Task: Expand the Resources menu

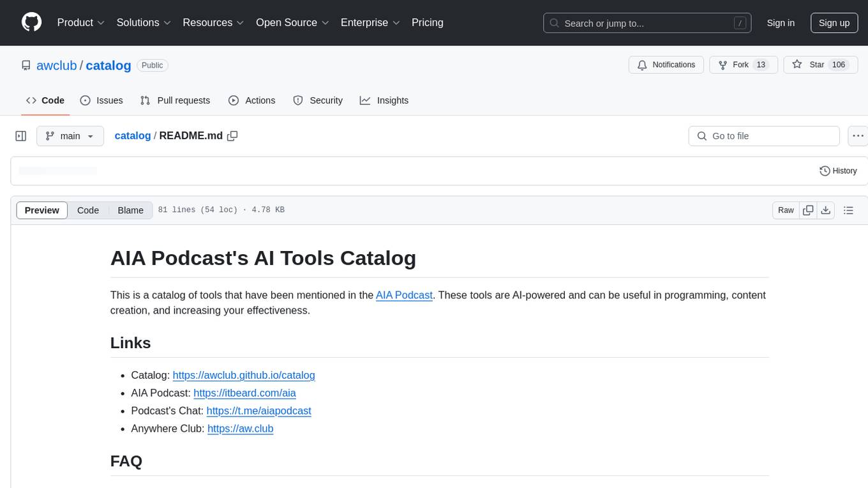Action: coord(213,22)
